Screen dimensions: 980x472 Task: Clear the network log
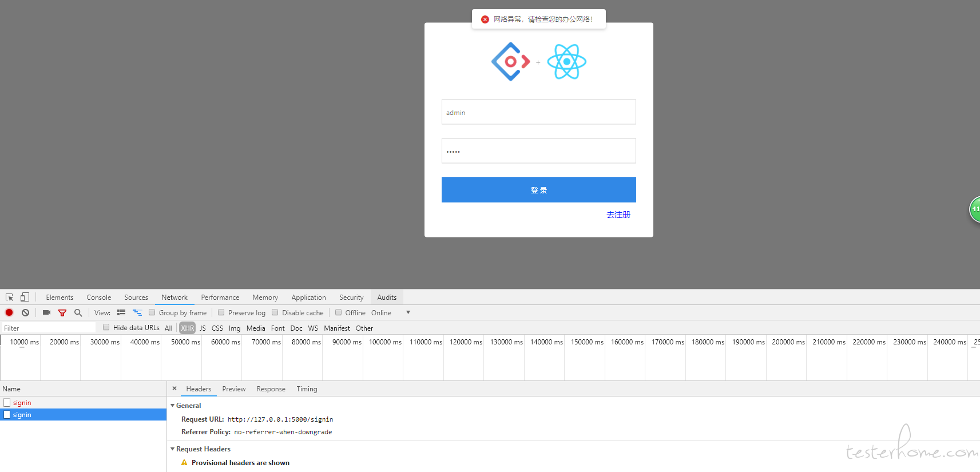25,312
